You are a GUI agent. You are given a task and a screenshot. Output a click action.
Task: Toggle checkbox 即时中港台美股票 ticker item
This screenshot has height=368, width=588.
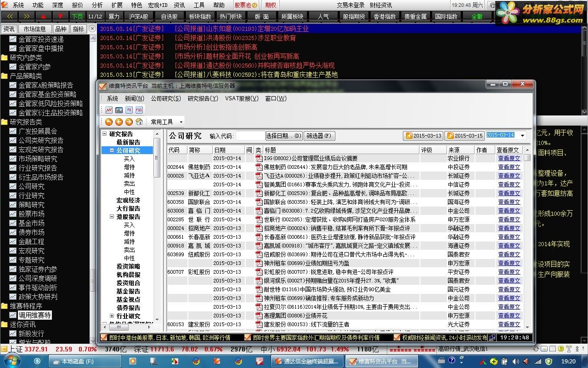(x=103, y=337)
